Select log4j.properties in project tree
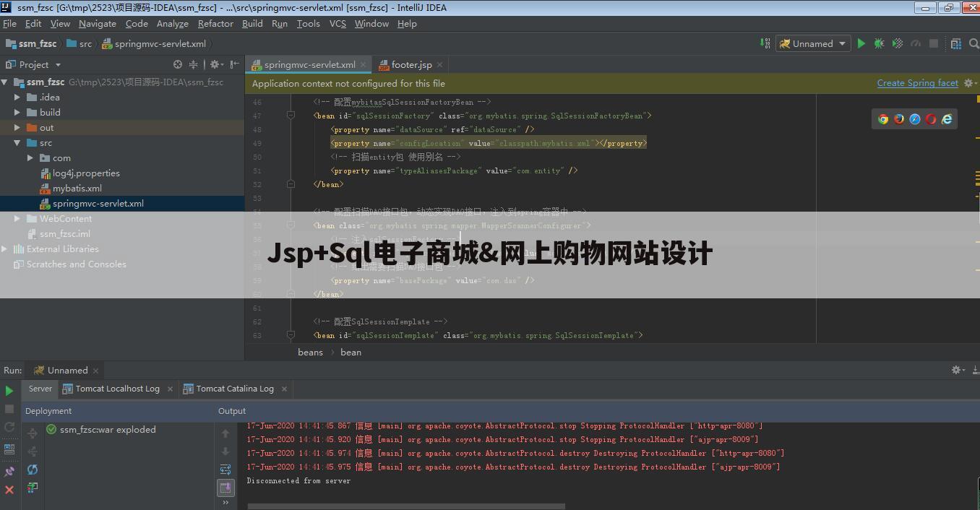 click(x=86, y=173)
